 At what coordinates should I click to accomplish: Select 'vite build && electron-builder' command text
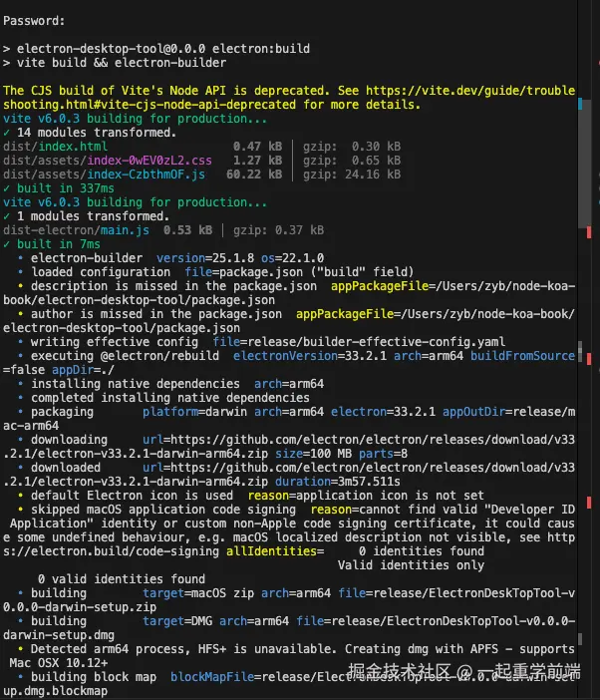pos(122,63)
